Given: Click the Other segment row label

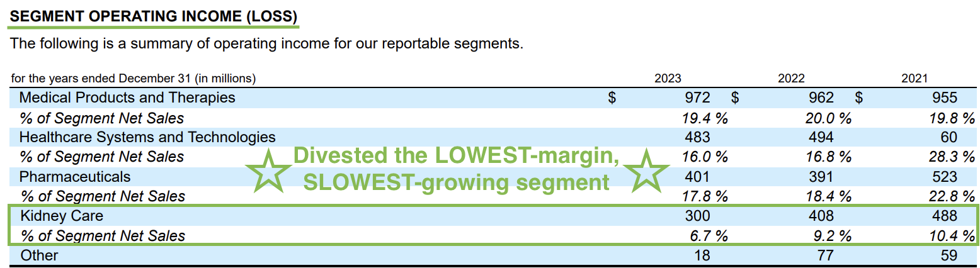Looking at the screenshot, I should [39, 255].
